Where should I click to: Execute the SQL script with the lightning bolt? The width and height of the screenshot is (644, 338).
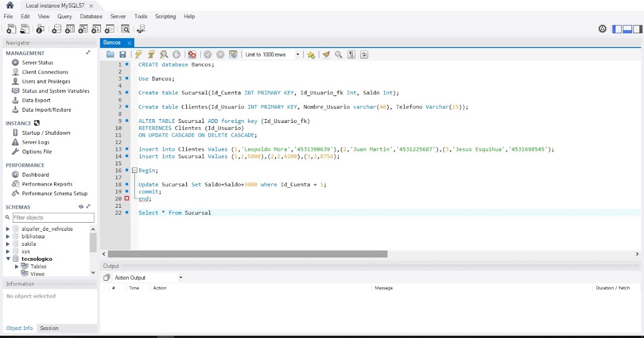point(139,54)
